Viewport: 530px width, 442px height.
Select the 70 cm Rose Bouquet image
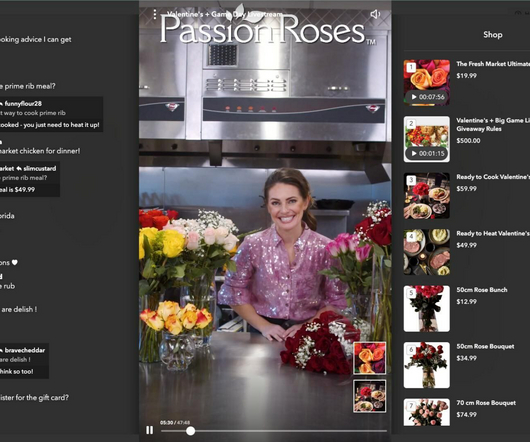coord(427,412)
